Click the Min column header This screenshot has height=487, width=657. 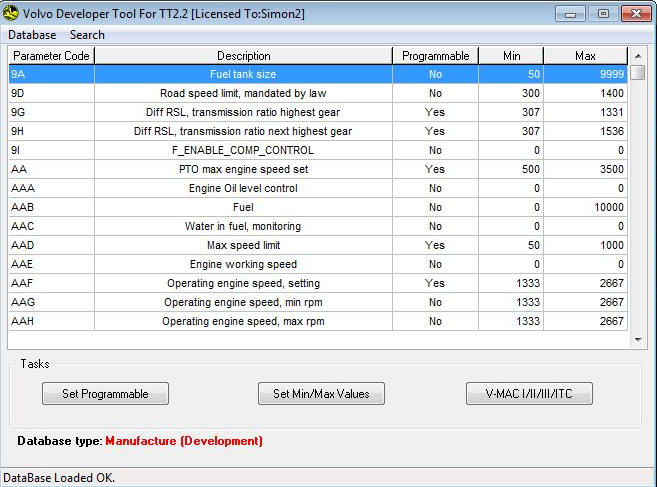tap(511, 56)
